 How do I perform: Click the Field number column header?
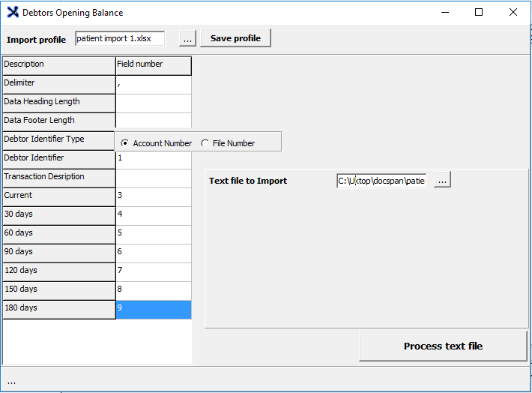(x=154, y=64)
